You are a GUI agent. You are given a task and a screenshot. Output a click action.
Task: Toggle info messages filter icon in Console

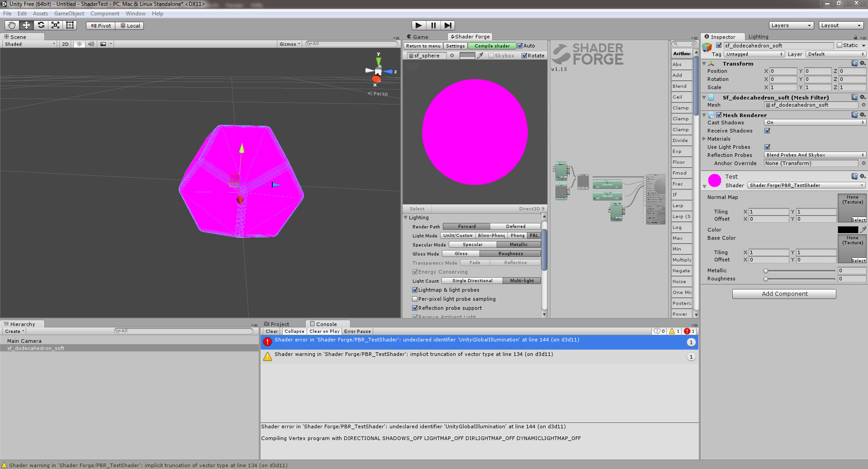(659, 331)
